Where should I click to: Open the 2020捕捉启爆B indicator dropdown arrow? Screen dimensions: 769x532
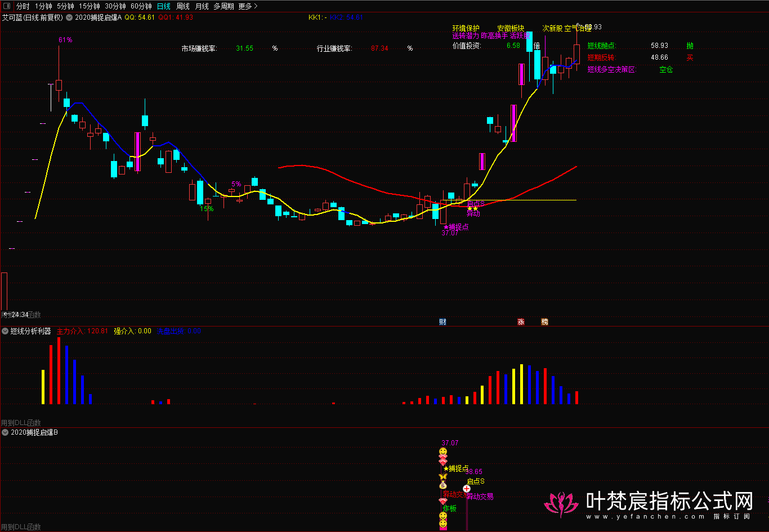pyautogui.click(x=5, y=432)
